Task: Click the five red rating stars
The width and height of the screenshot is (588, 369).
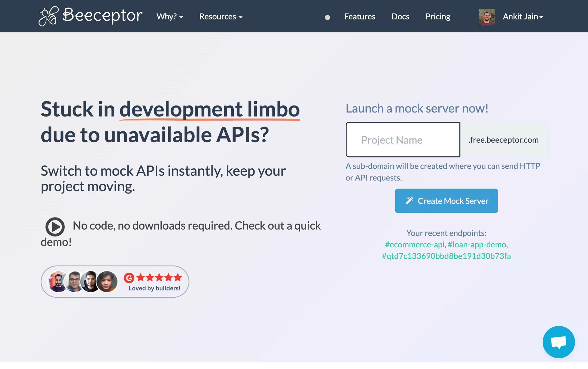Action: 159,277
